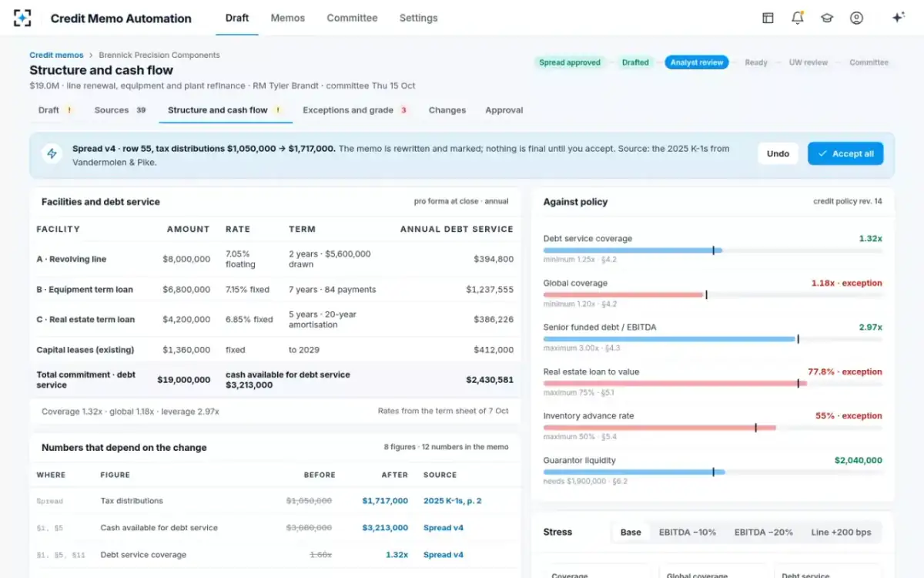Click the Analyst review status step
Screen dimensions: 924x578
[697, 62]
